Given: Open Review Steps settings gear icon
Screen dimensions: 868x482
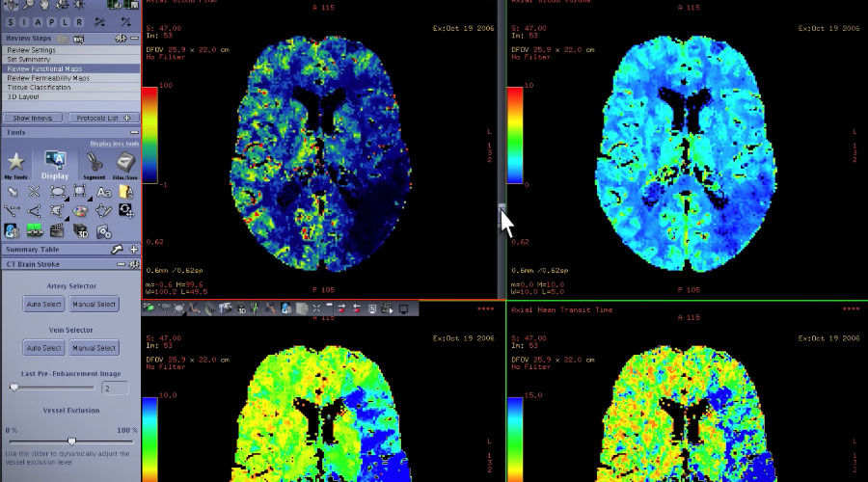Looking at the screenshot, I should tap(121, 39).
